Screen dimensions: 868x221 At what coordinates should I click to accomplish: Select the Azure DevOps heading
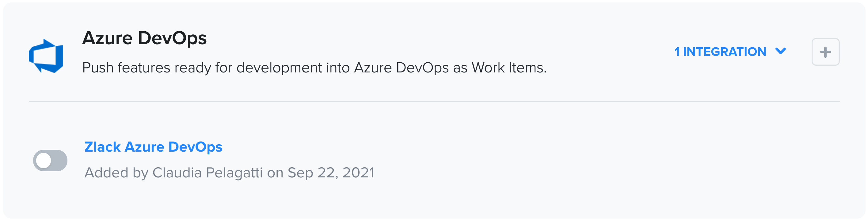pos(145,38)
